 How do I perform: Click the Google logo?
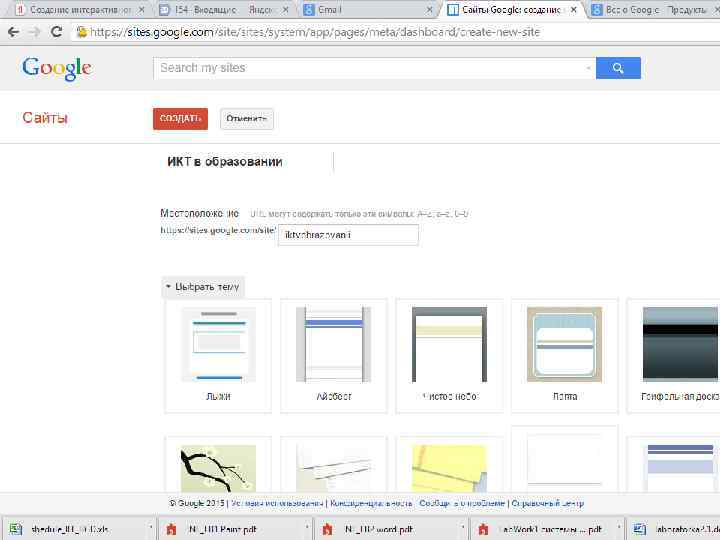point(57,68)
